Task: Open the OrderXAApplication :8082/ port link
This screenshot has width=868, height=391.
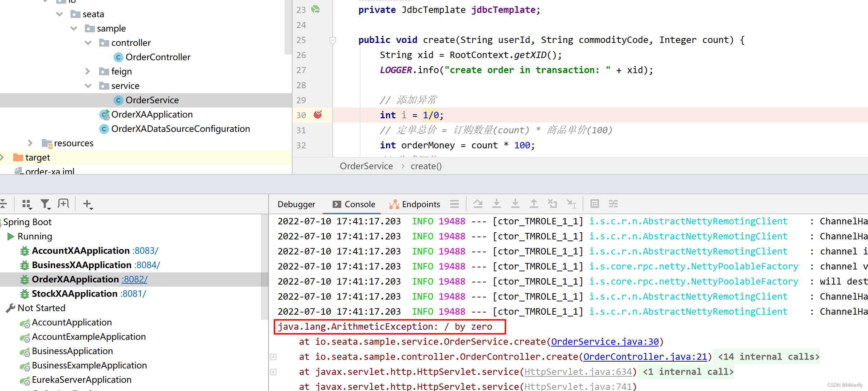Action: (x=134, y=280)
